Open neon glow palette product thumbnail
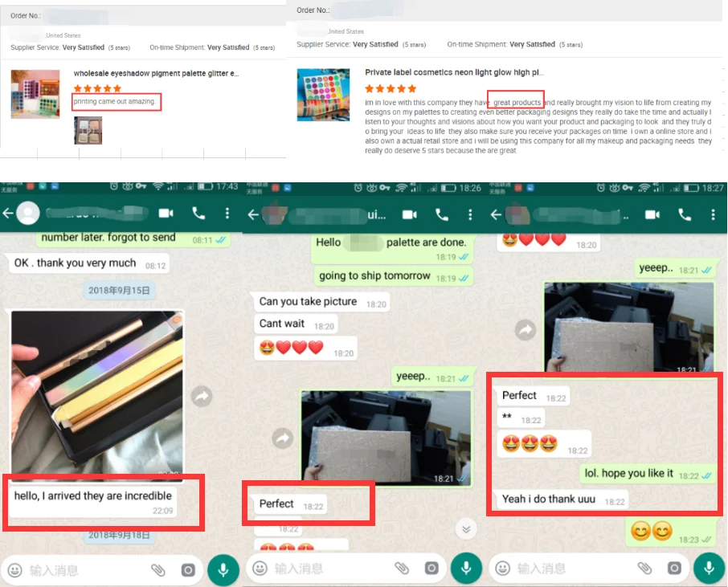 pos(323,95)
